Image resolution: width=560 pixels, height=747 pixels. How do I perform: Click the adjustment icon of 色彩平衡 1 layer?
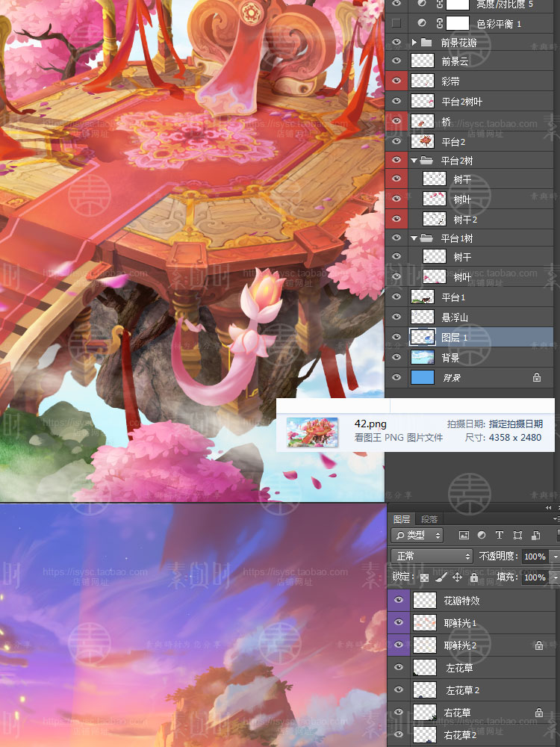point(421,23)
